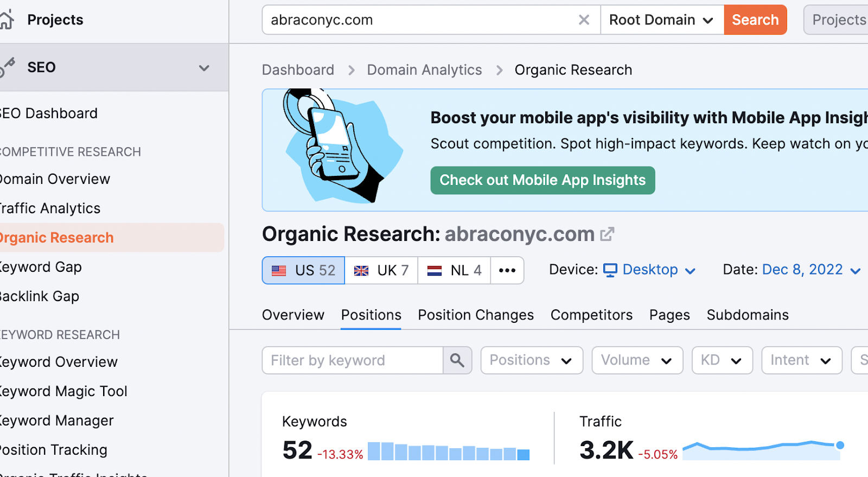
Task: Open the KD filter dropdown
Action: coord(722,360)
